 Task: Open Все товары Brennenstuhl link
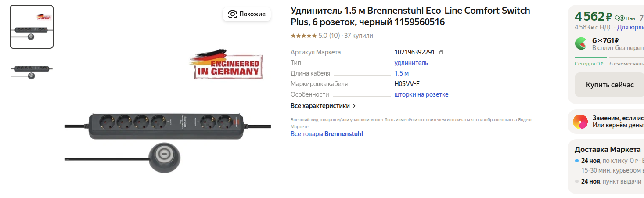pyautogui.click(x=327, y=134)
